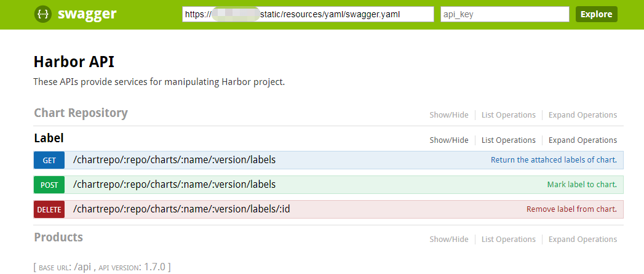Open the DELETE labels/:id endpoint path

[181, 209]
